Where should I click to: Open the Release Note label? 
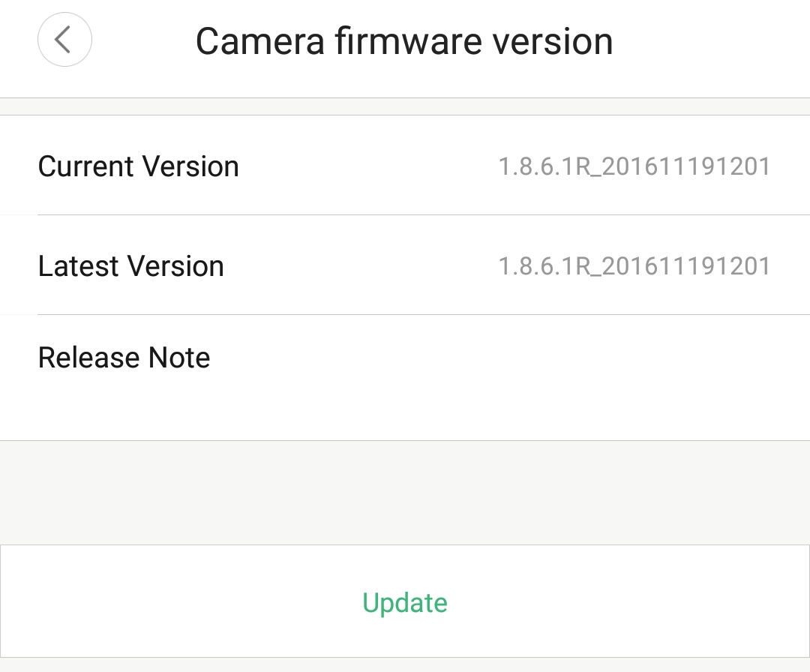pyautogui.click(x=124, y=358)
